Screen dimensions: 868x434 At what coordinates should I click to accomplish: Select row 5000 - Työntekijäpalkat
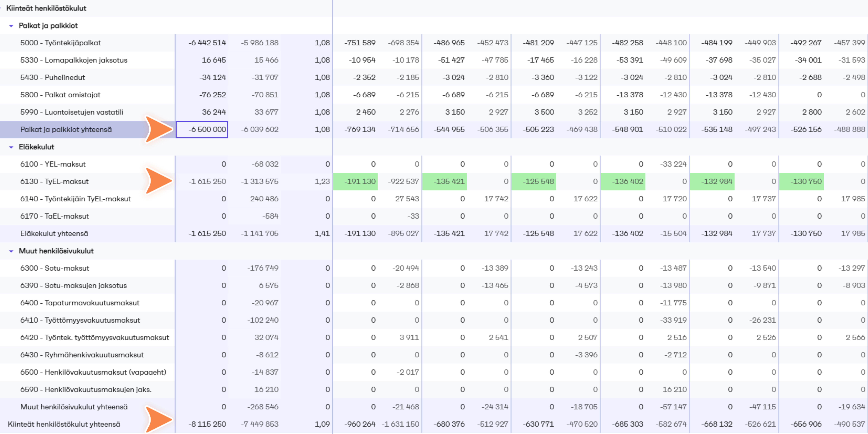[434, 43]
